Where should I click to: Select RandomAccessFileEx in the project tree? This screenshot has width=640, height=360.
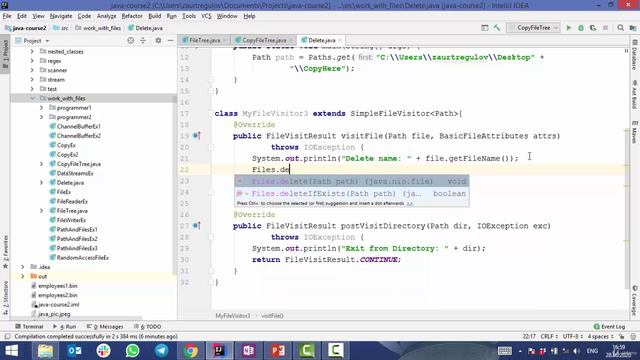tap(82, 258)
